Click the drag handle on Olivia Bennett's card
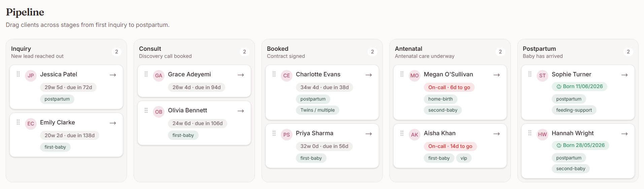 (x=146, y=110)
